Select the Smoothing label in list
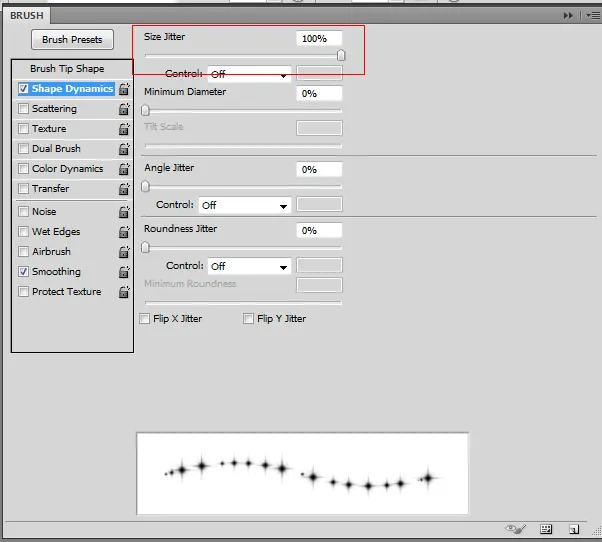 [56, 272]
